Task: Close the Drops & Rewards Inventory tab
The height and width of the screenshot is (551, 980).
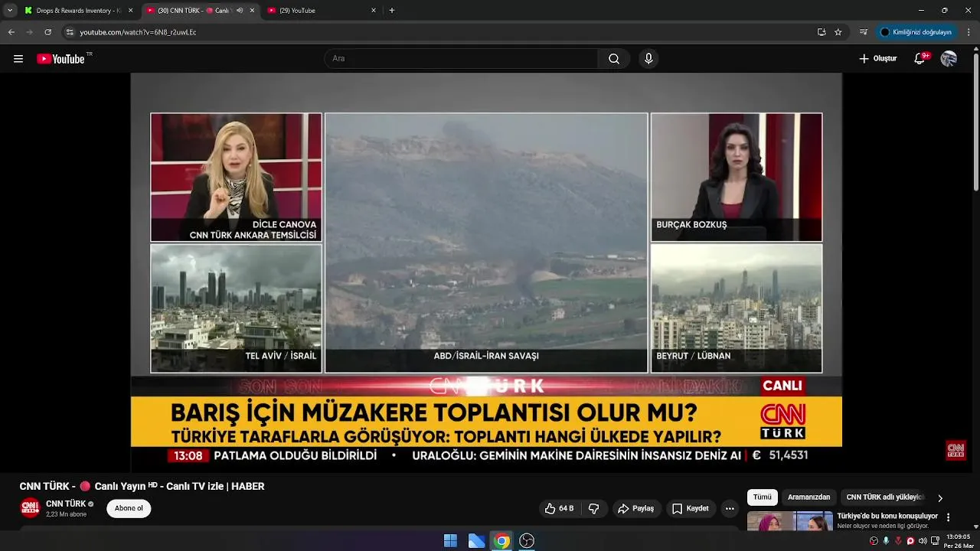Action: pyautogui.click(x=131, y=11)
